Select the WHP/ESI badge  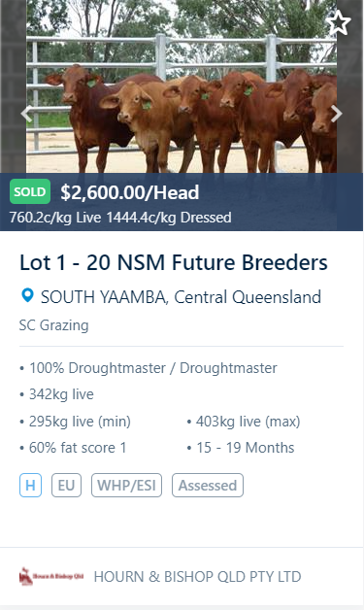[126, 485]
